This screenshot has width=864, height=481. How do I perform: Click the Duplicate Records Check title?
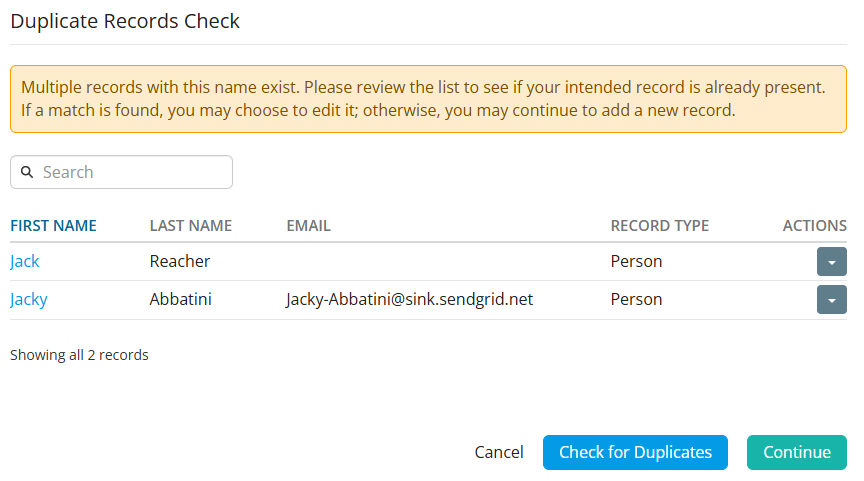(x=125, y=21)
